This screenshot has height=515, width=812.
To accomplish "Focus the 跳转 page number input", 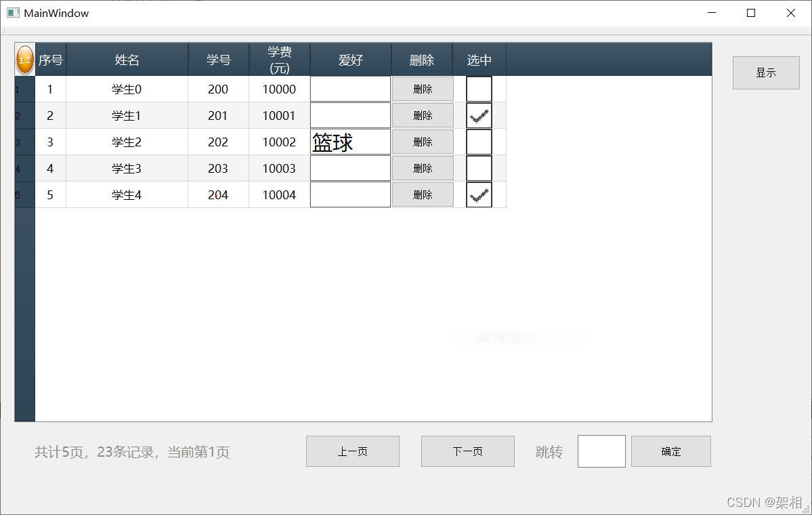I will tap(601, 451).
